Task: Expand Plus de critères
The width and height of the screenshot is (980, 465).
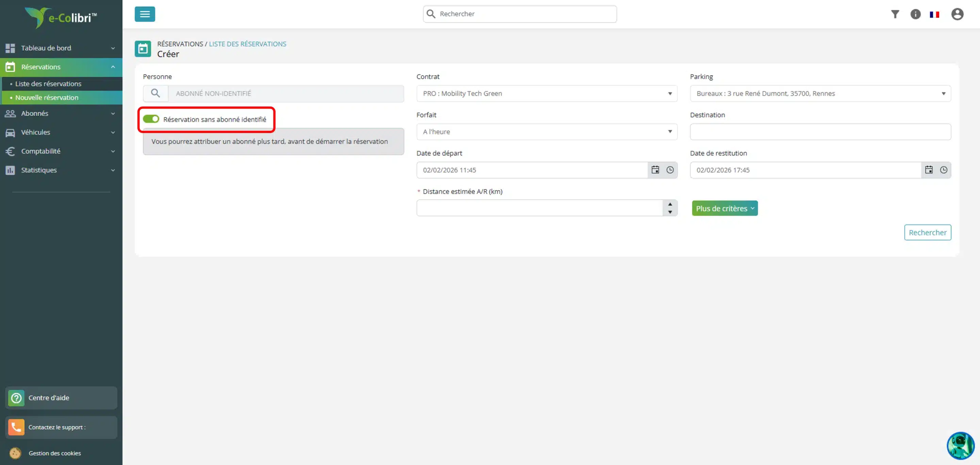Action: (724, 209)
